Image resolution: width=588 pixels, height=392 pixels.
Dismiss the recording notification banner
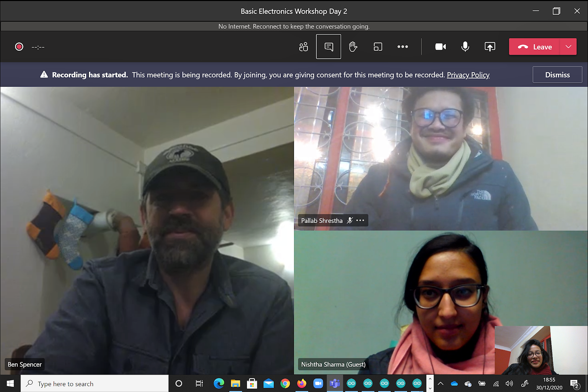pyautogui.click(x=557, y=75)
